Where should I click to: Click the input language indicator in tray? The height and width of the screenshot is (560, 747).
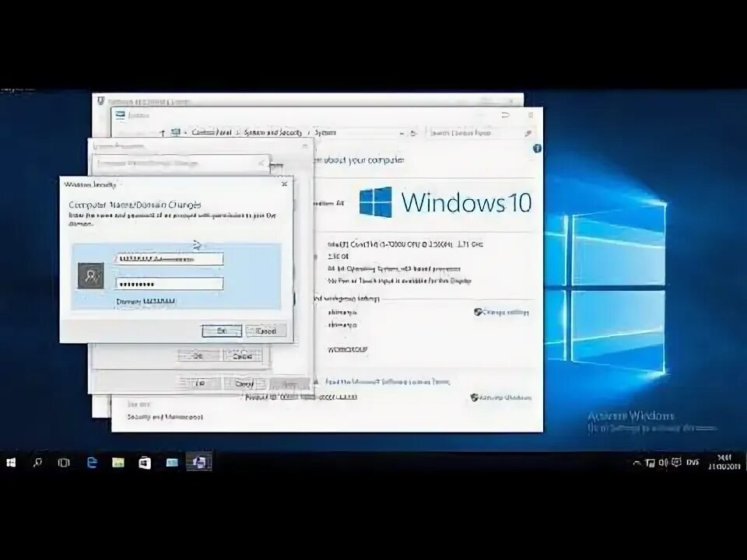coord(693,462)
